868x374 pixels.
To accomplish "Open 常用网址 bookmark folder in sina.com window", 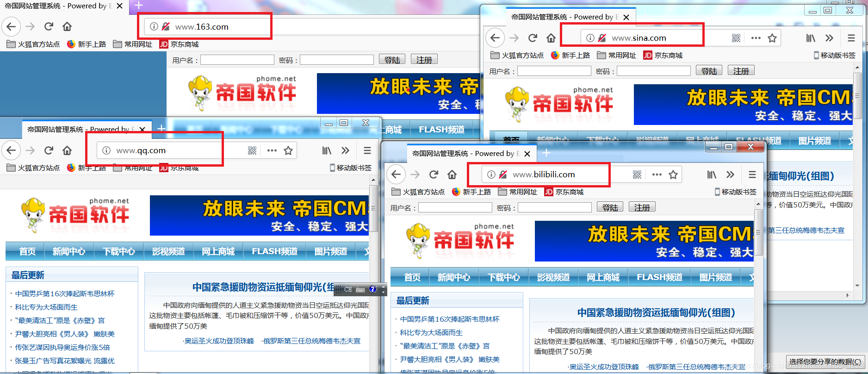I will coord(617,56).
